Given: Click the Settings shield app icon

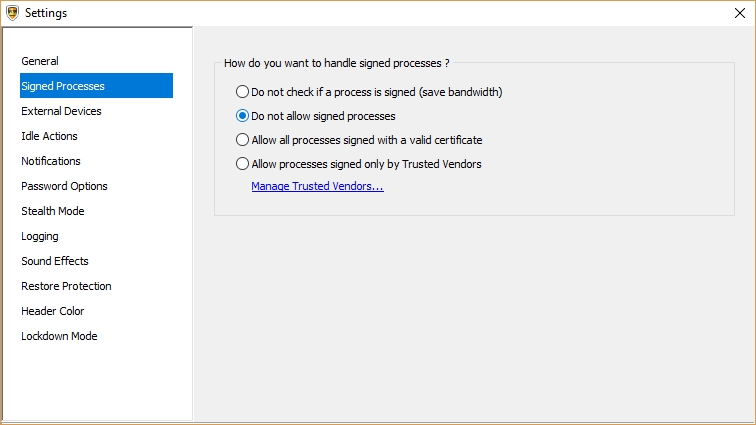Looking at the screenshot, I should [12, 13].
